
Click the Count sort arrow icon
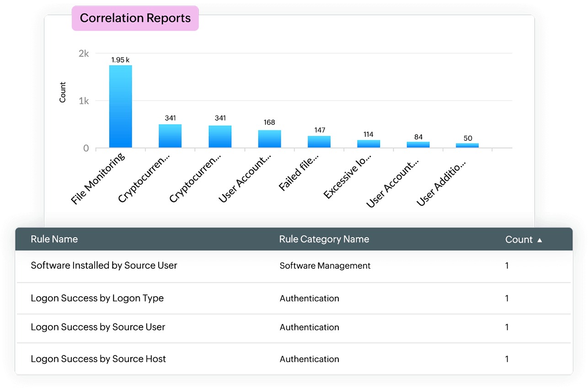(x=540, y=240)
